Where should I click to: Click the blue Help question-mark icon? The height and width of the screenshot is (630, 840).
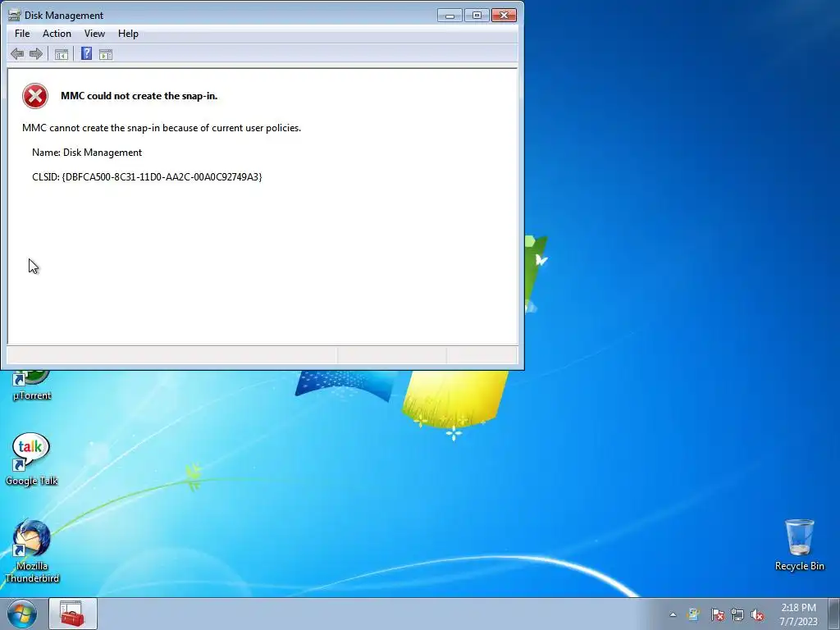86,53
